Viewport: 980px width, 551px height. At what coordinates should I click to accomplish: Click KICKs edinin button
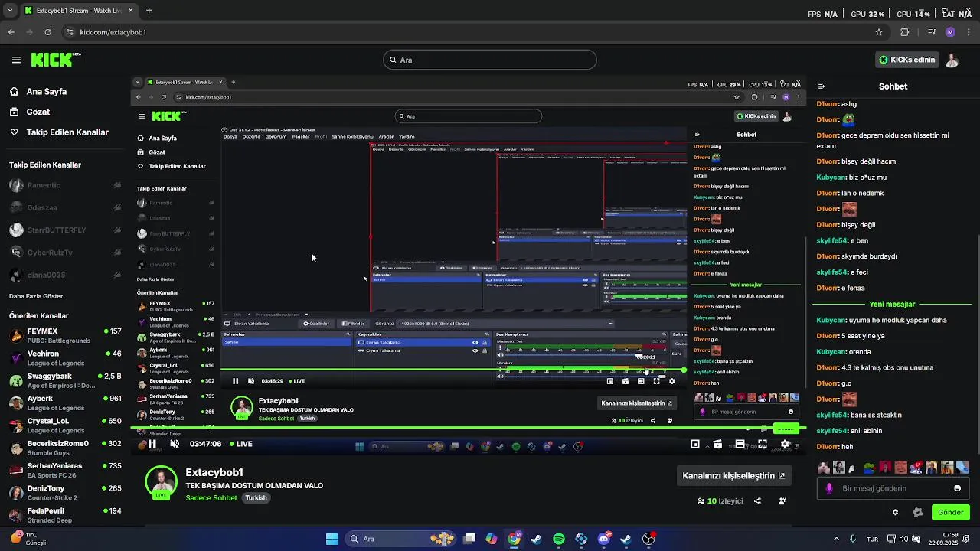(x=907, y=60)
